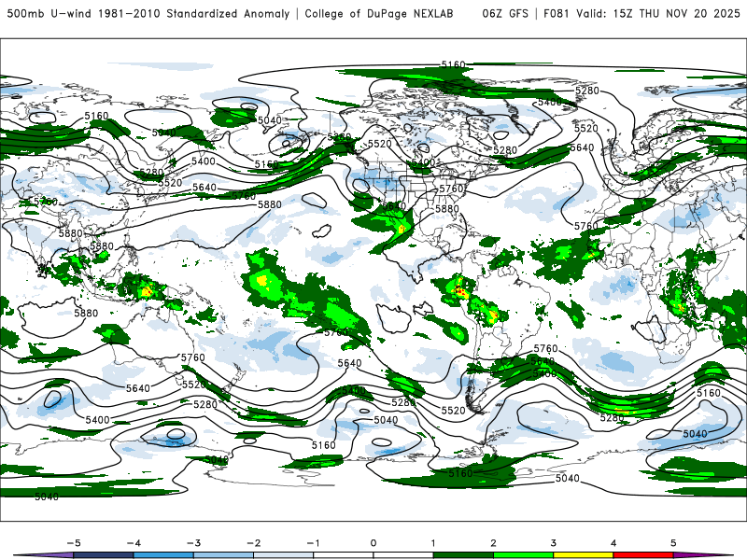Viewport: 747px width, 560px height.
Task: Pick the blue -4 to -3 colorbar segment
Action: 163,555
